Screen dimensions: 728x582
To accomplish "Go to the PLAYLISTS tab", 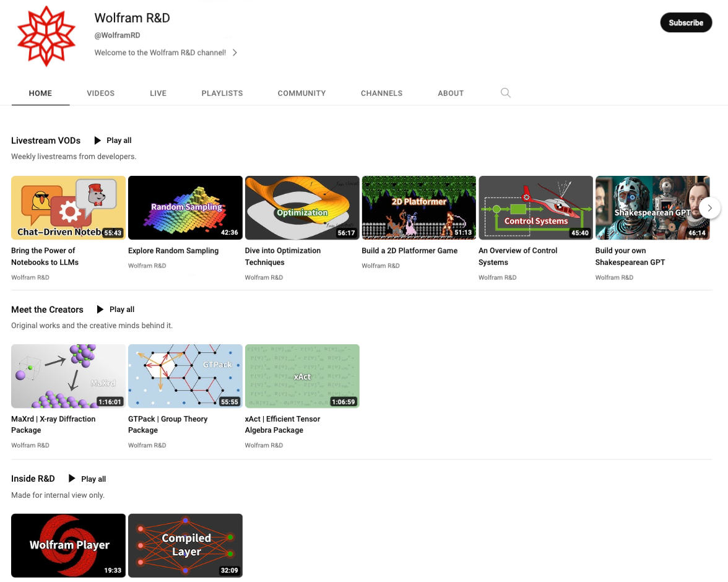I will [222, 93].
